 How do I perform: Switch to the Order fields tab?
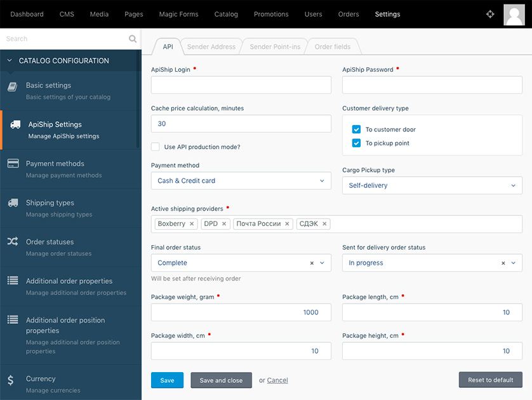point(333,47)
